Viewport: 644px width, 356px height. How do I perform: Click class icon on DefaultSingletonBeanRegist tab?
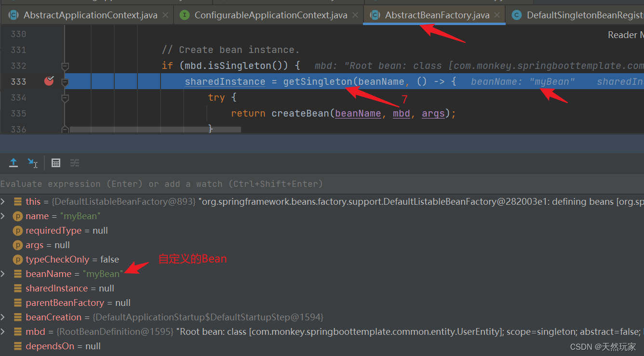(517, 15)
